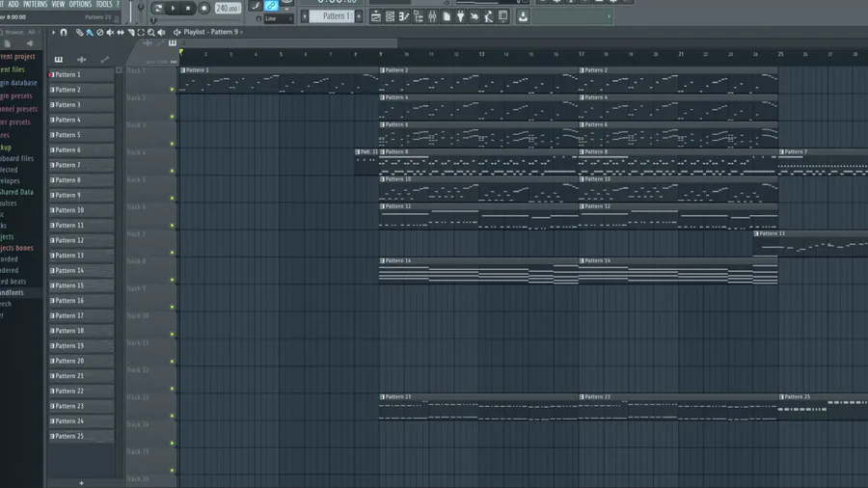Toggle the blue link/multilink control button

coord(271,6)
